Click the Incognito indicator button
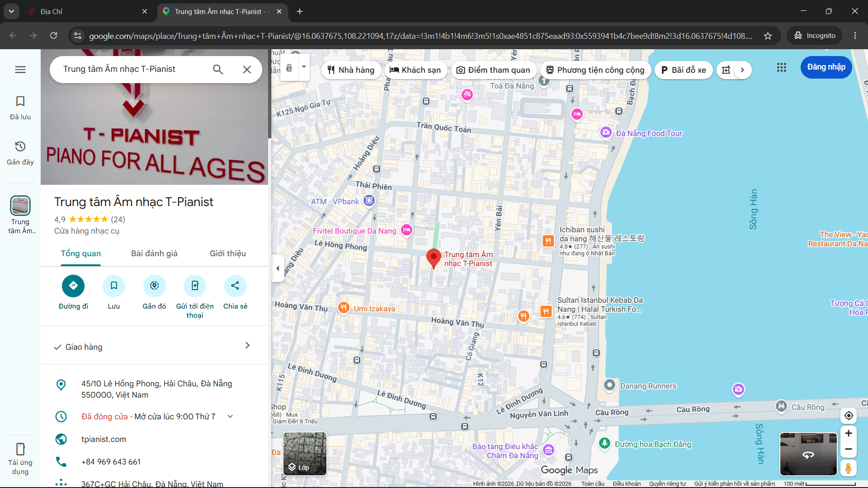 coord(815,36)
